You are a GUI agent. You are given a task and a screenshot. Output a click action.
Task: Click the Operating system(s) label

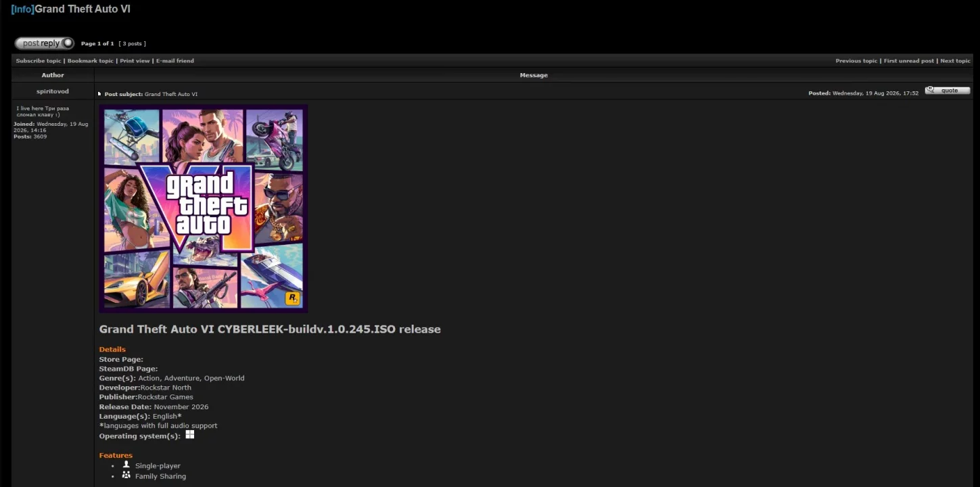[140, 436]
